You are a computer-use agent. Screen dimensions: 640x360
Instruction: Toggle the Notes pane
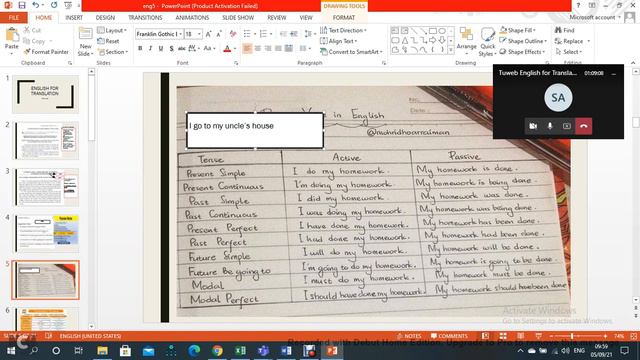pos(409,336)
